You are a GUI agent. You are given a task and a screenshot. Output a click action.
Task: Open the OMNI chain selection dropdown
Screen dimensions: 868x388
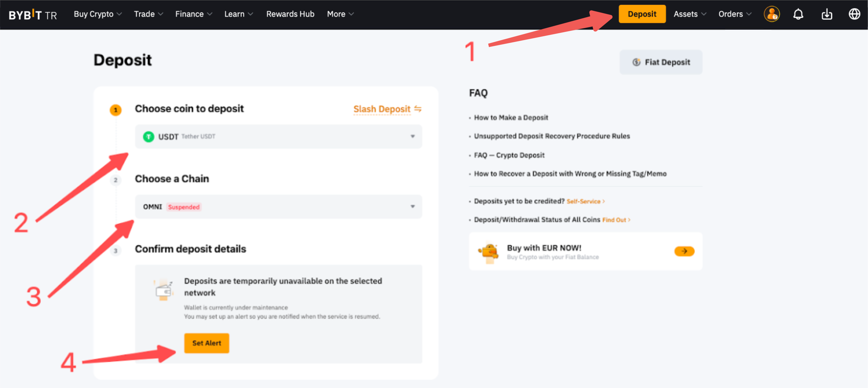point(412,207)
